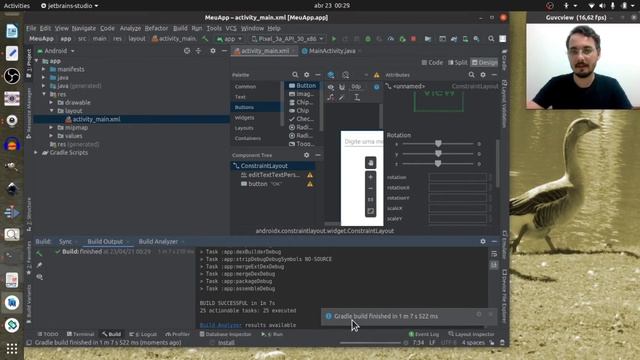Click the Guidelines icon in design toolbar
Screen dimensions: 640x360
tap(357, 97)
